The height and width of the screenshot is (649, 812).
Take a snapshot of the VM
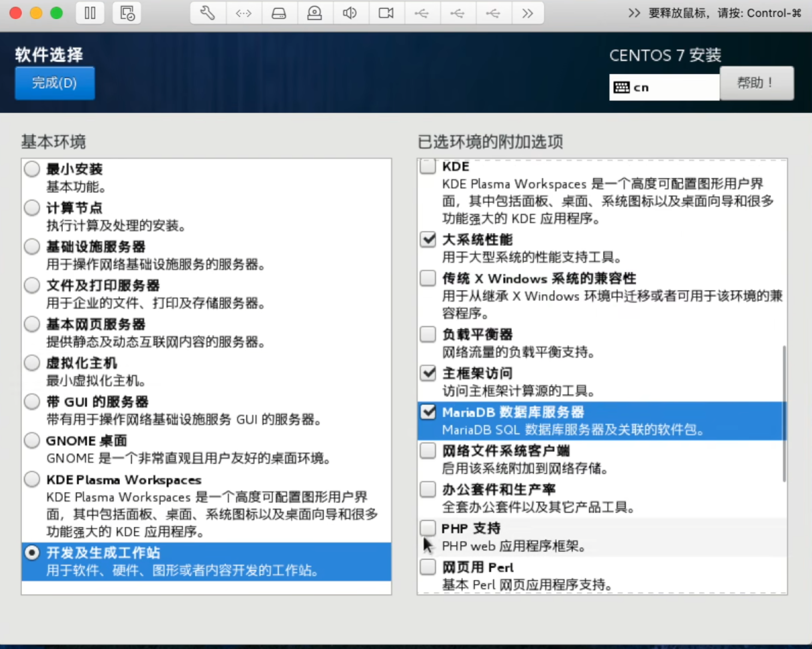tap(127, 13)
